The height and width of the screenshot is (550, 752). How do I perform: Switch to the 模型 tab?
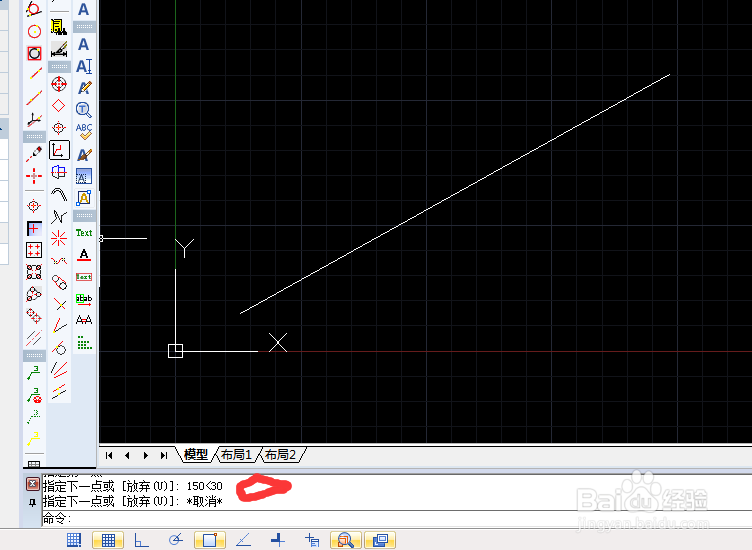pos(196,454)
